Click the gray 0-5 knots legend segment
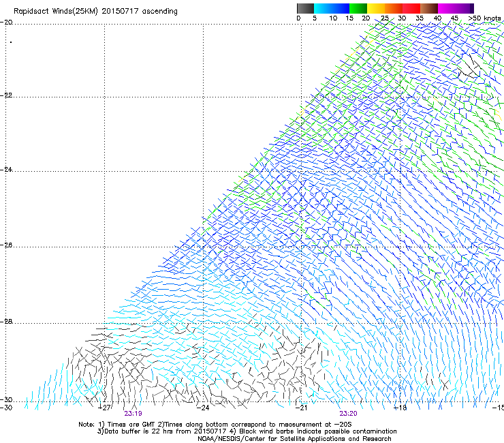Image resolution: width=504 pixels, height=443 pixels. [305, 8]
